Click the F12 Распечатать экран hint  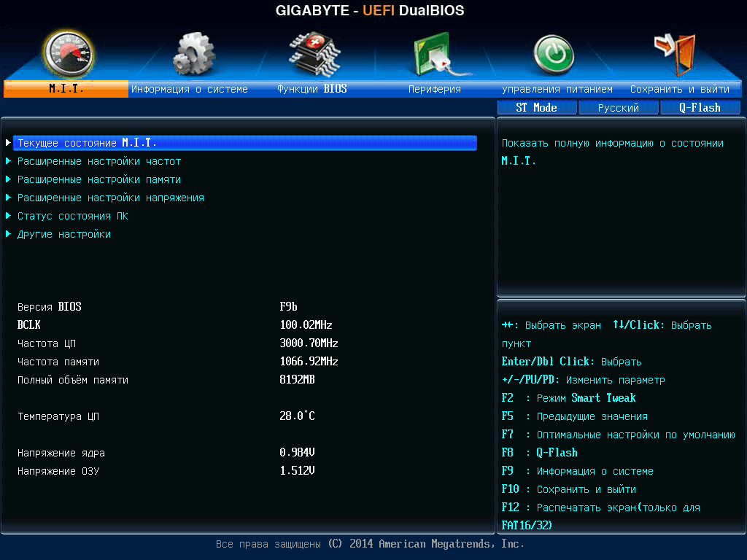pyautogui.click(x=601, y=516)
